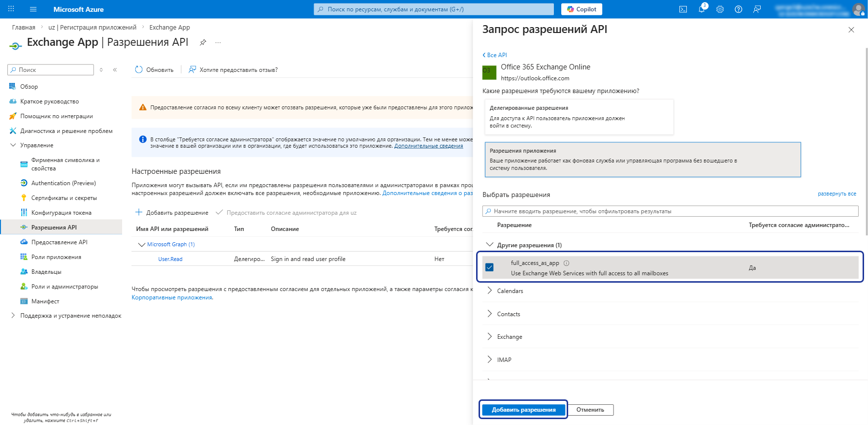The width and height of the screenshot is (868, 425).
Task: Open the notifications bell icon
Action: point(702,9)
